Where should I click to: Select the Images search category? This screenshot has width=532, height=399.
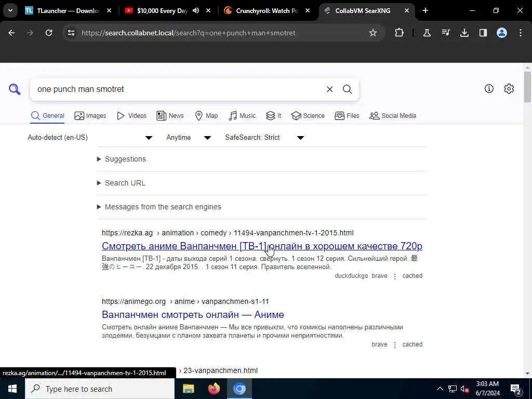pos(90,116)
